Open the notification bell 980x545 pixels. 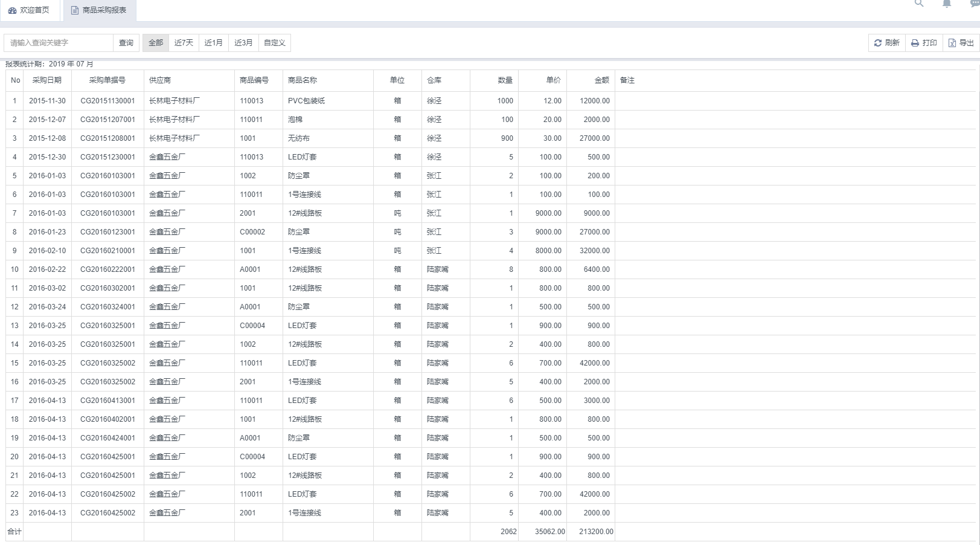point(947,4)
